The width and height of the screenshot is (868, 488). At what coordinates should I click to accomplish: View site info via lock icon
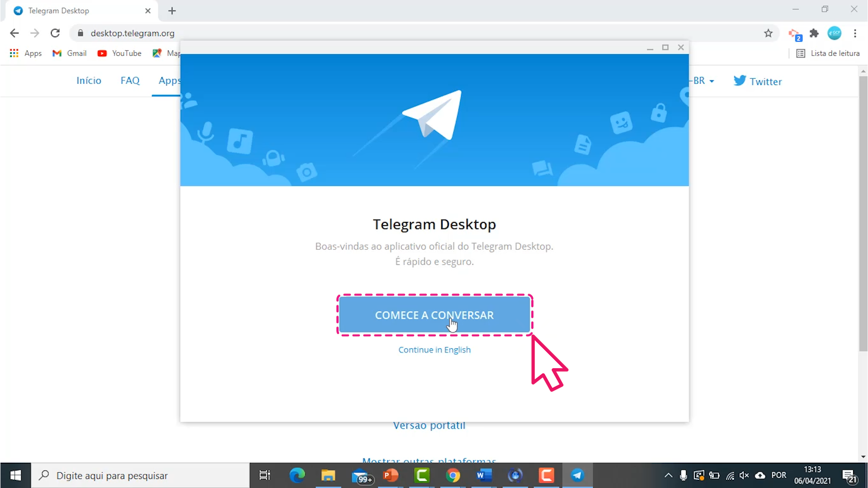pos(80,33)
